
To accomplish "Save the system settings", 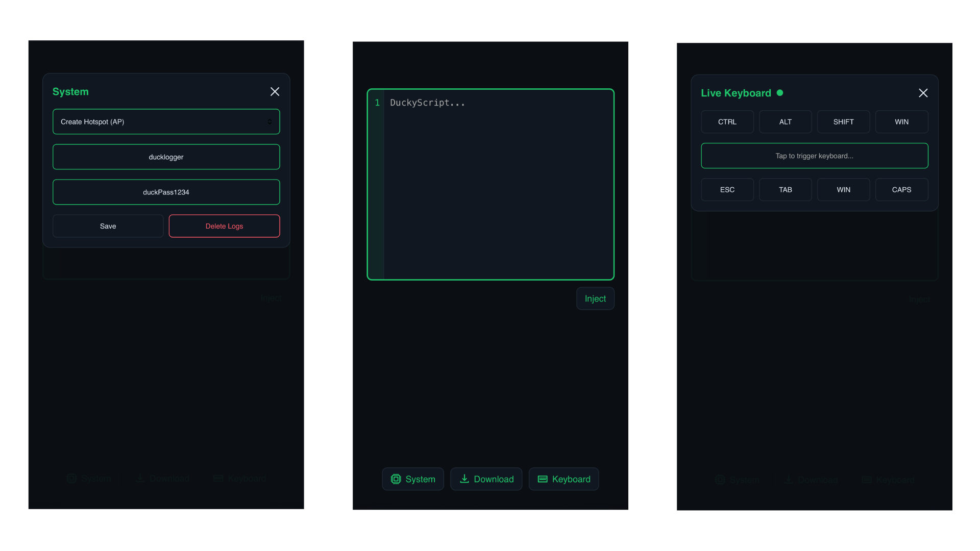I will [x=108, y=226].
